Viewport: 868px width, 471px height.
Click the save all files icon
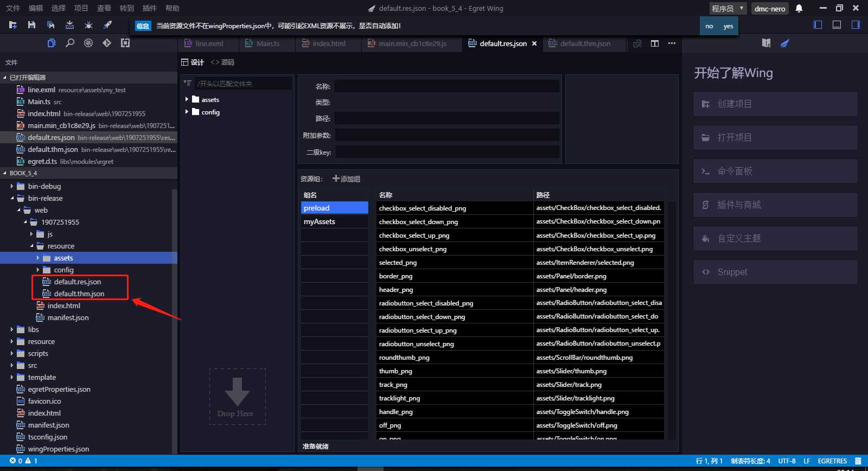[x=50, y=25]
